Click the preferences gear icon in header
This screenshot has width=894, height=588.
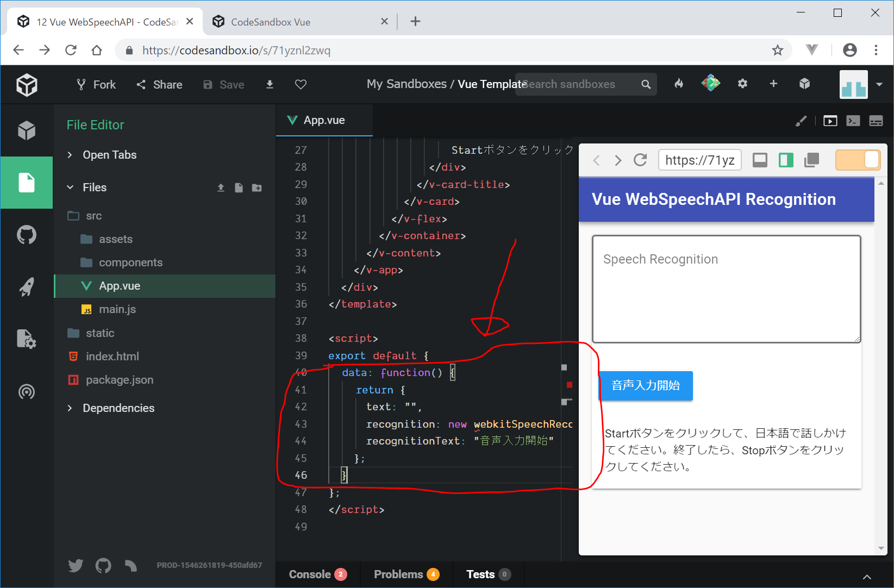tap(742, 84)
